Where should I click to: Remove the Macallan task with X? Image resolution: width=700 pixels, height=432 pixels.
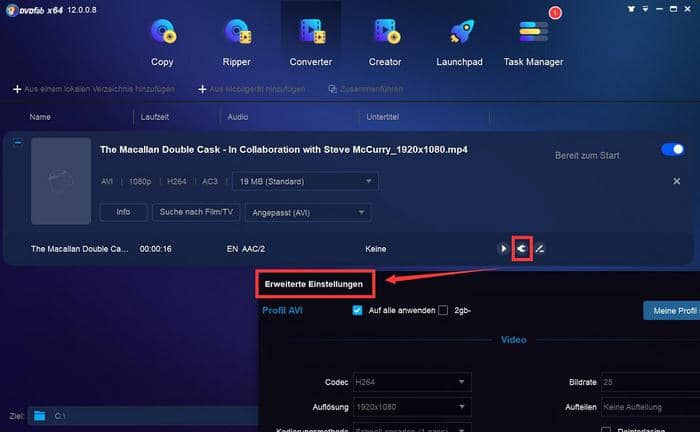click(x=677, y=181)
